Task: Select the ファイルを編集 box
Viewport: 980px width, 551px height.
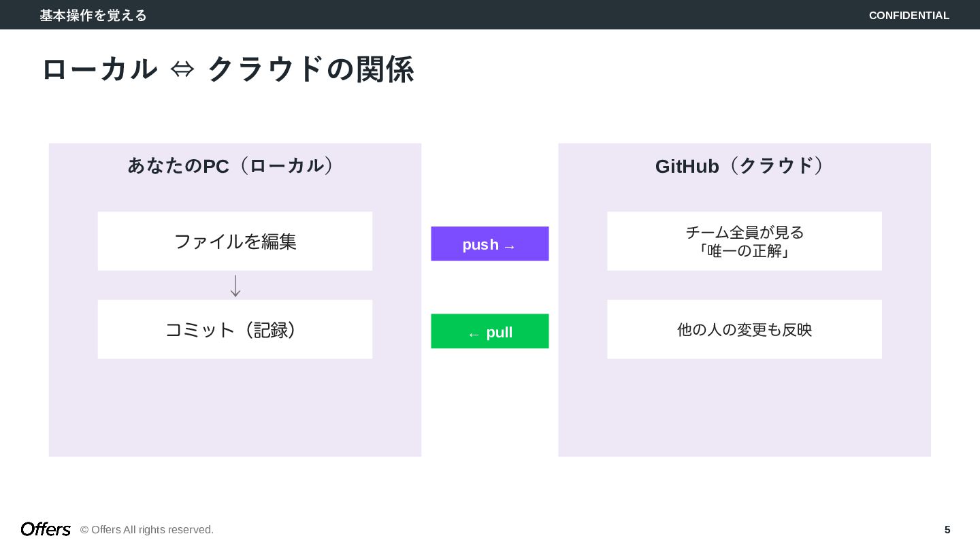Action: (235, 241)
